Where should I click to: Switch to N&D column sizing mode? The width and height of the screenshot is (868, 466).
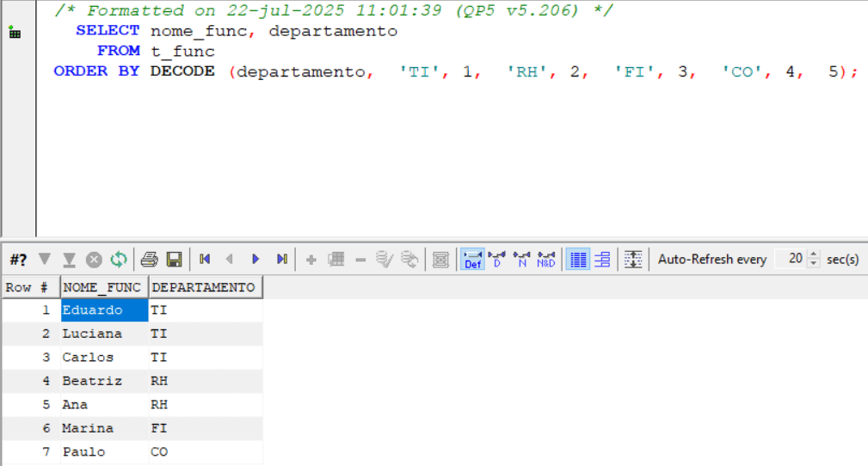[x=546, y=259]
